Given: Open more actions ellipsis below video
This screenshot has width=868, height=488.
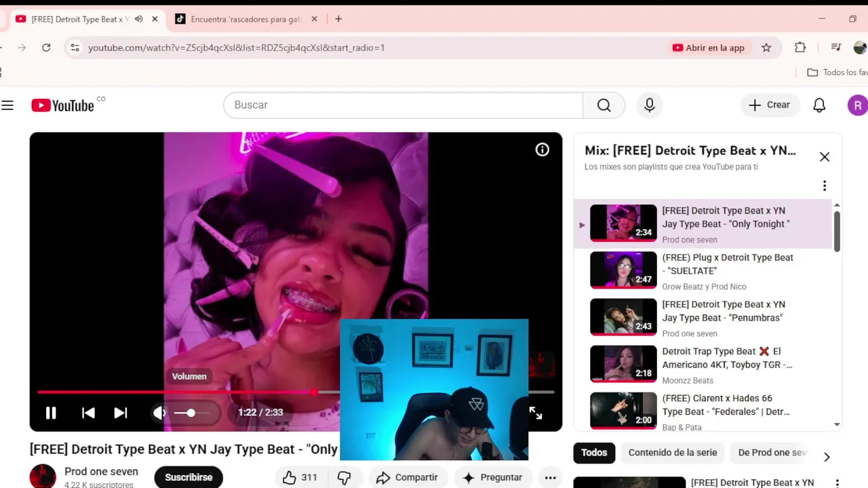Looking at the screenshot, I should 551,477.
